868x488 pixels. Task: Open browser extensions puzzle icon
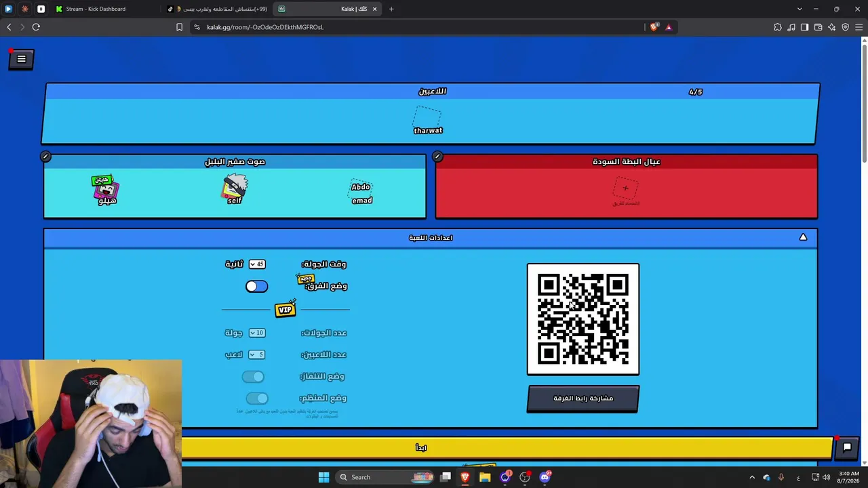(x=778, y=27)
